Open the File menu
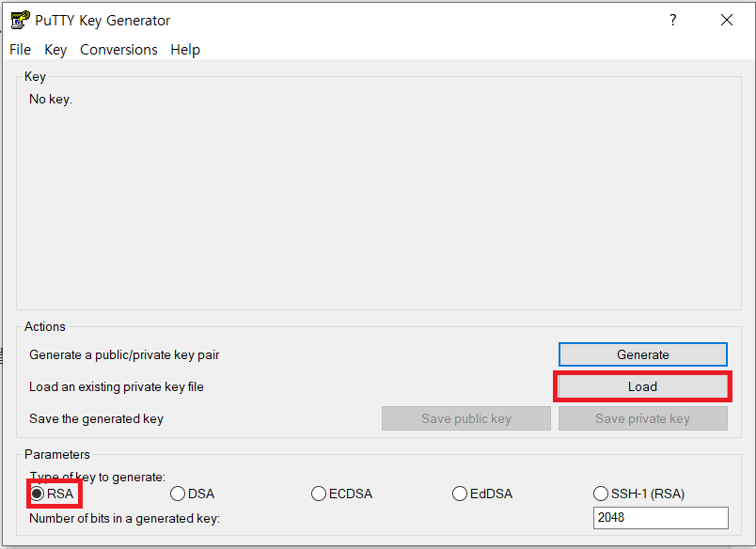756x549 pixels. pos(21,50)
